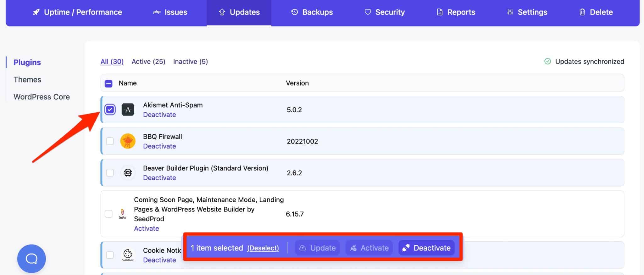Image resolution: width=644 pixels, height=275 pixels.
Task: Click the Updates synchronized status text
Action: [590, 61]
